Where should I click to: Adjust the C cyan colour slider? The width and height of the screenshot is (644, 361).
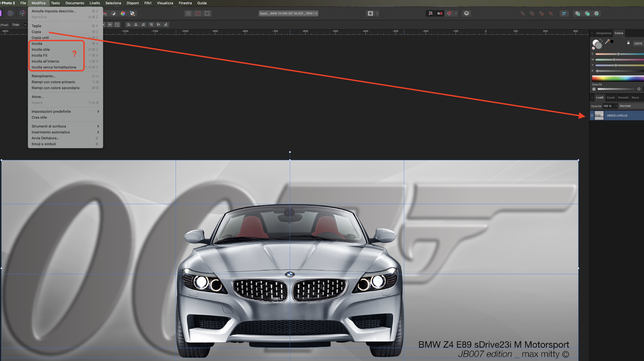619,54
